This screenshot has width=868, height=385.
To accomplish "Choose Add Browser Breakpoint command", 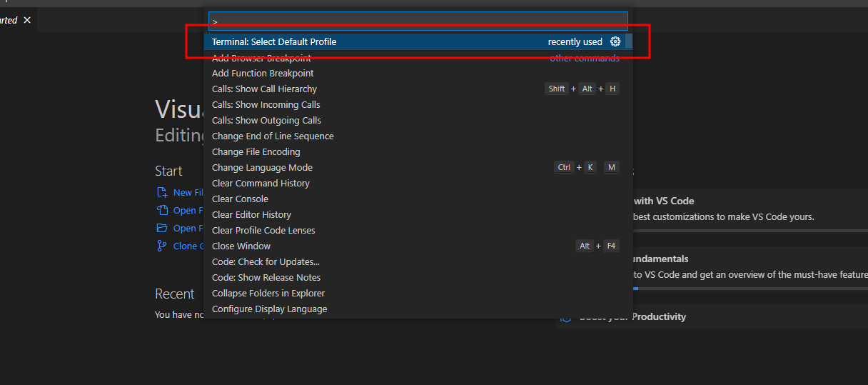I will pos(415,57).
